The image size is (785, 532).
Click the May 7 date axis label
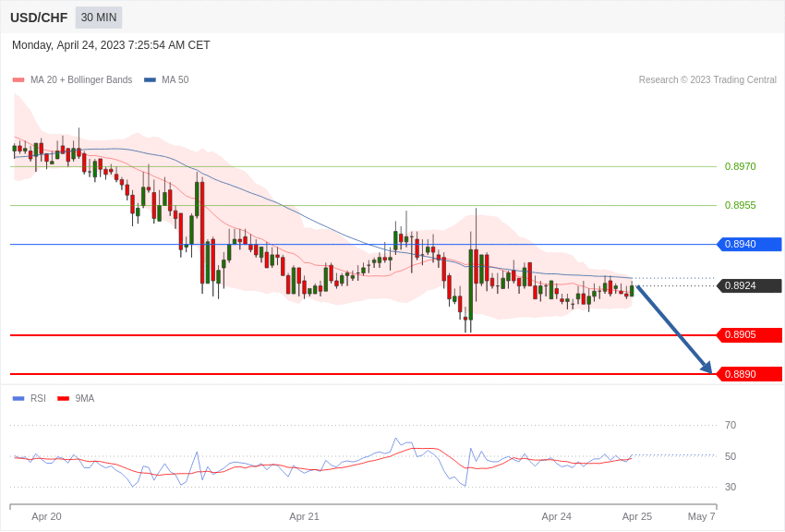tap(701, 516)
